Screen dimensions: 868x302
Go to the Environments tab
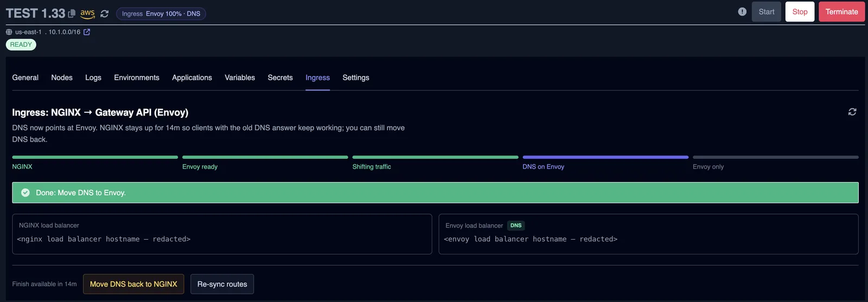(x=137, y=78)
